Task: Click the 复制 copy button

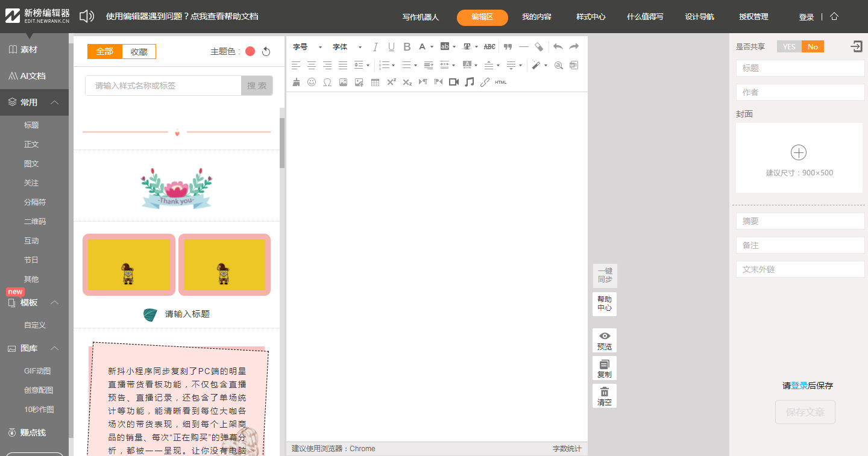Action: pos(605,368)
